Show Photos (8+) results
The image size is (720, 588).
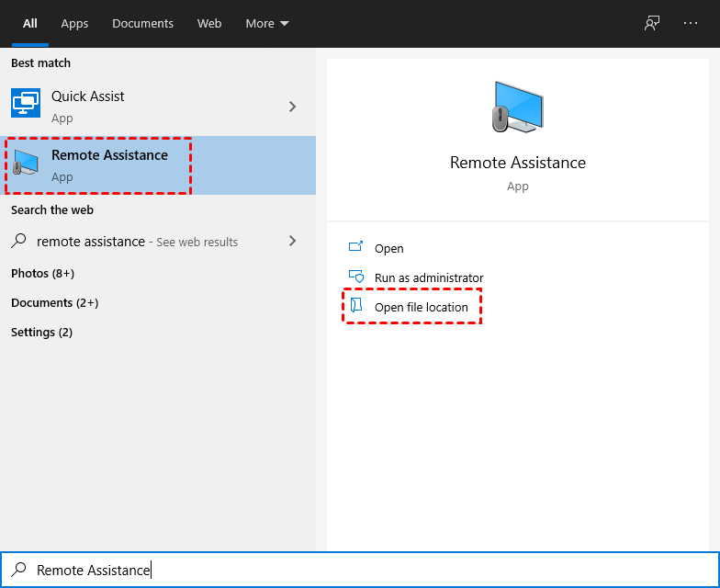click(42, 274)
